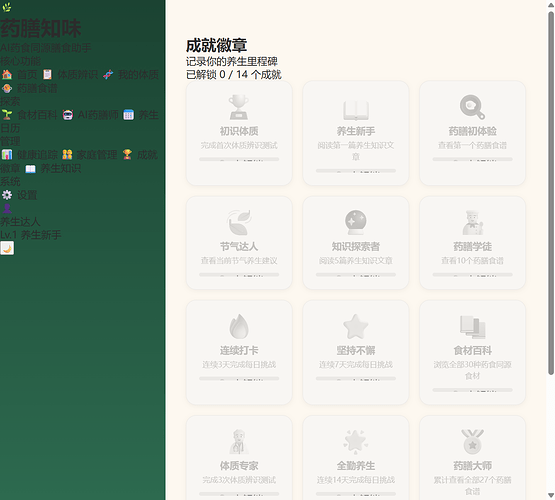The height and width of the screenshot is (500, 555).
Task: Click the medal badge icon on 药膳大师
Action: pos(473,442)
